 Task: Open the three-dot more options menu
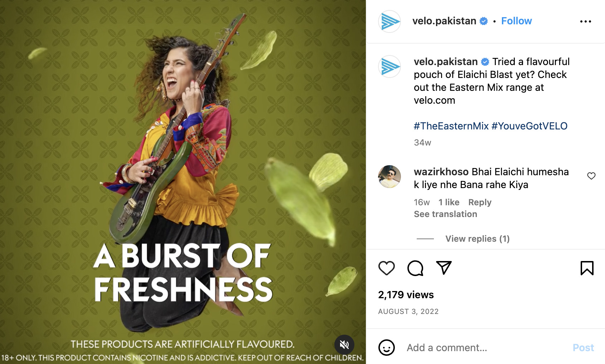coord(586,21)
